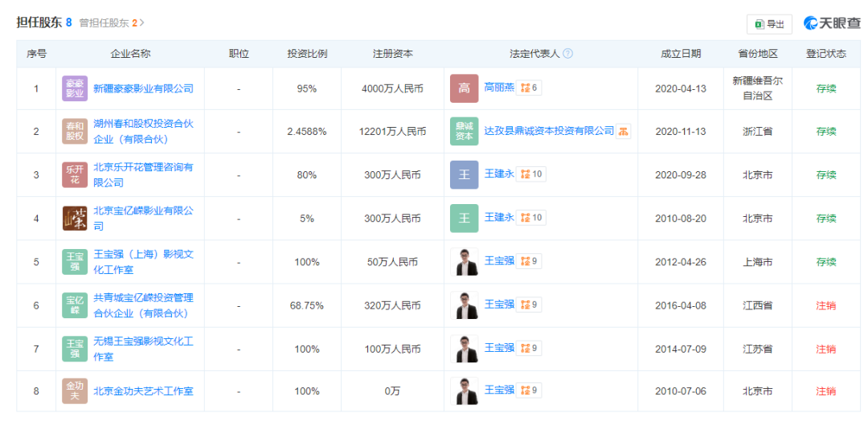Open 王建永 relation badge in row 4
The height and width of the screenshot is (421, 868).
[531, 218]
